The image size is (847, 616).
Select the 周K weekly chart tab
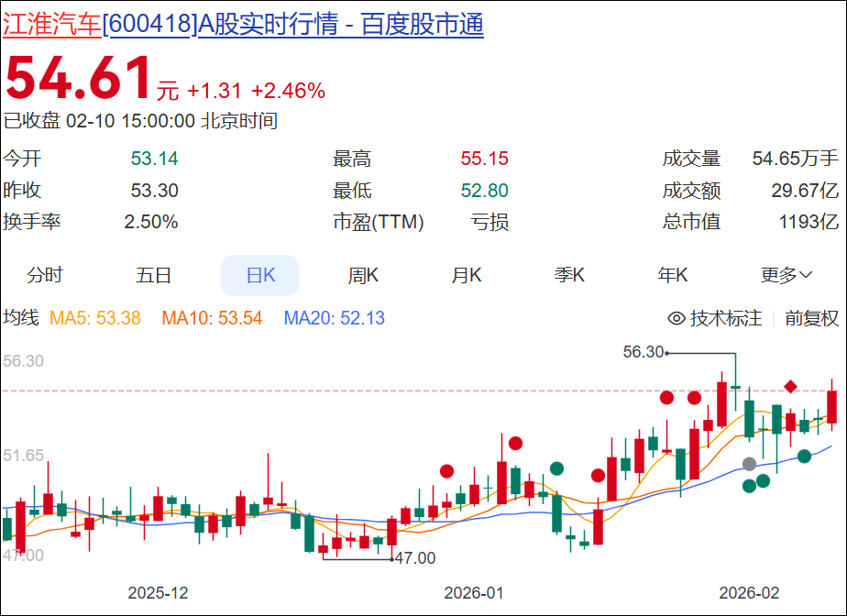tap(363, 275)
